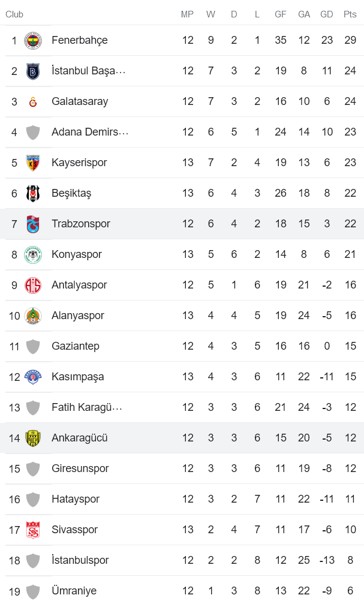Click the Club column header

click(x=14, y=14)
